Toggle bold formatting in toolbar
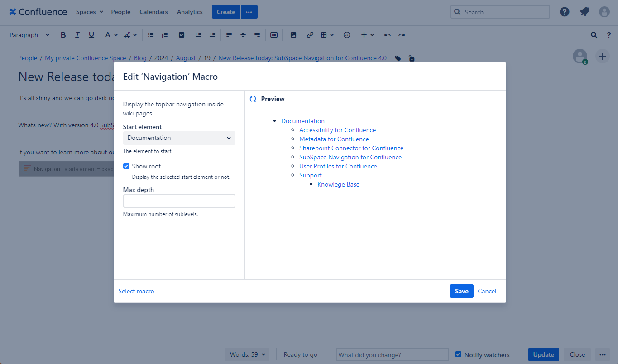The width and height of the screenshot is (618, 364). (x=63, y=35)
